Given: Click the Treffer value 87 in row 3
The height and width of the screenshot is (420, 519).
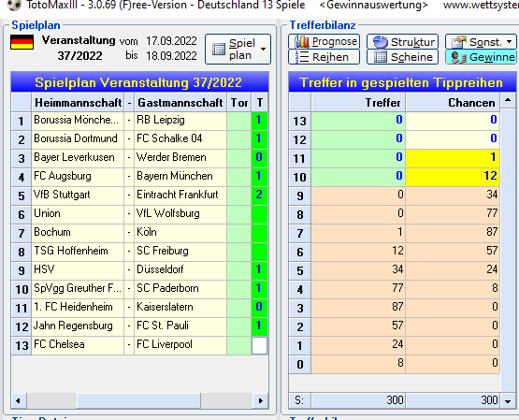Looking at the screenshot, I should [x=359, y=308].
